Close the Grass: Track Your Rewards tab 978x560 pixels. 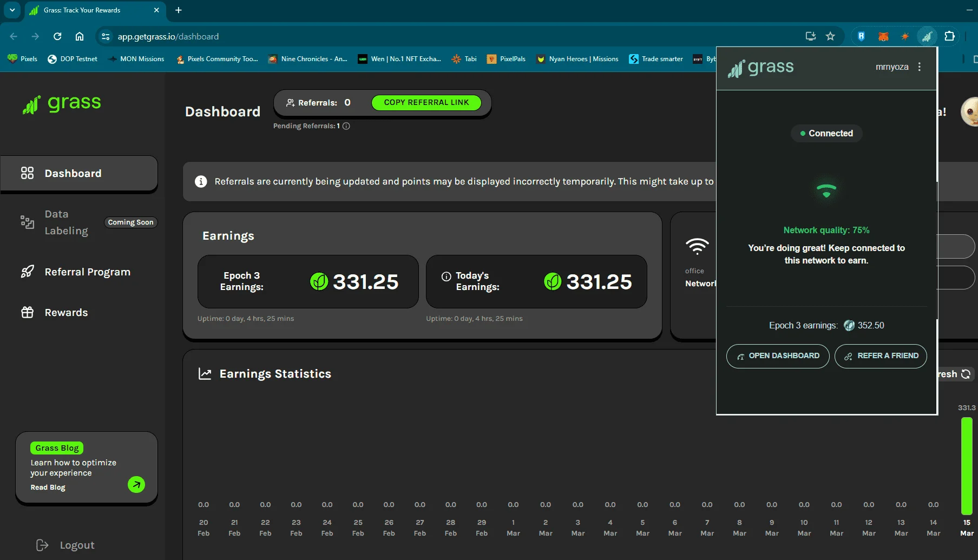(156, 10)
